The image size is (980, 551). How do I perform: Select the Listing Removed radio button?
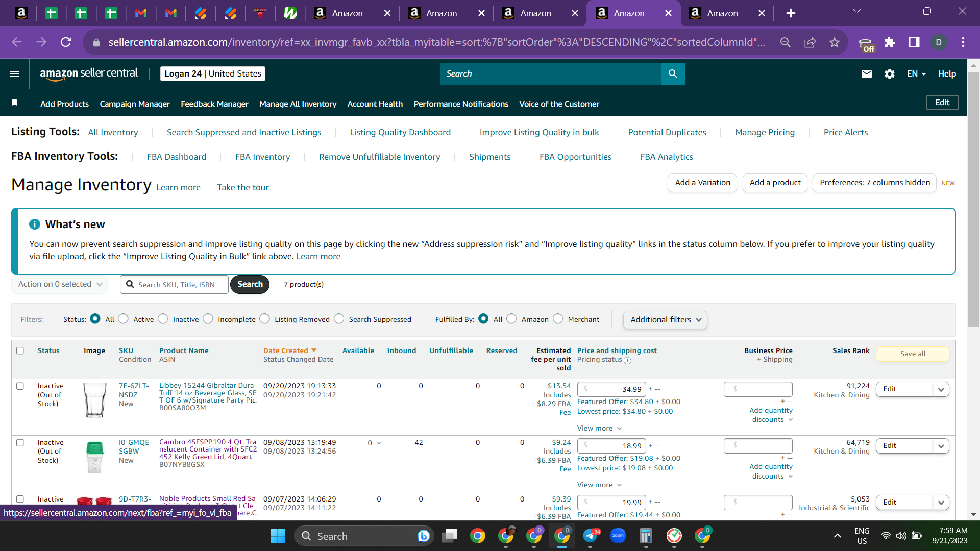(x=264, y=319)
